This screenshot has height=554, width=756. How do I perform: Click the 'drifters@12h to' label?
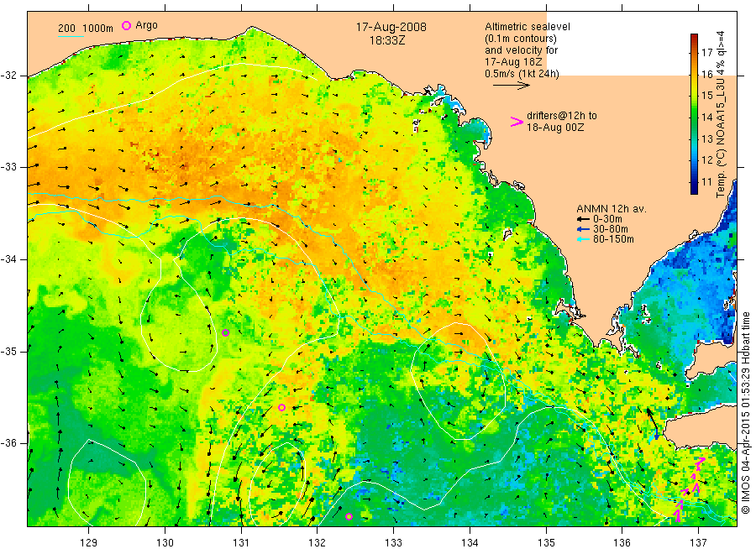coord(562,116)
